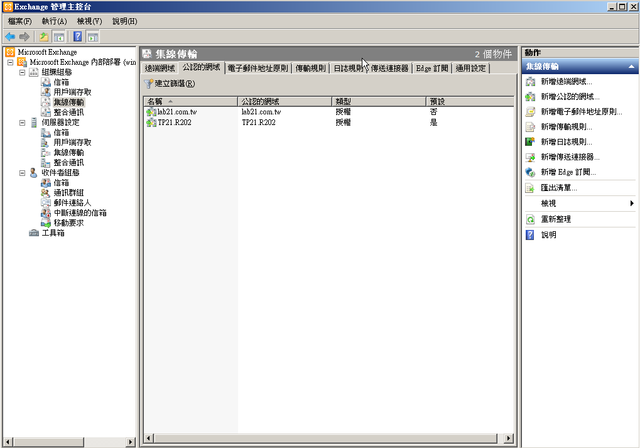The height and width of the screenshot is (448, 640).
Task: Click the 建立篩選(R) button
Action: click(170, 84)
